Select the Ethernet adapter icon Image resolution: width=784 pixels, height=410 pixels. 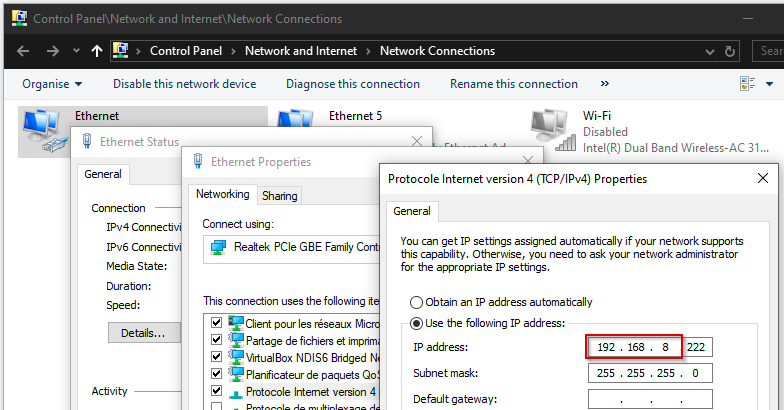(x=42, y=128)
